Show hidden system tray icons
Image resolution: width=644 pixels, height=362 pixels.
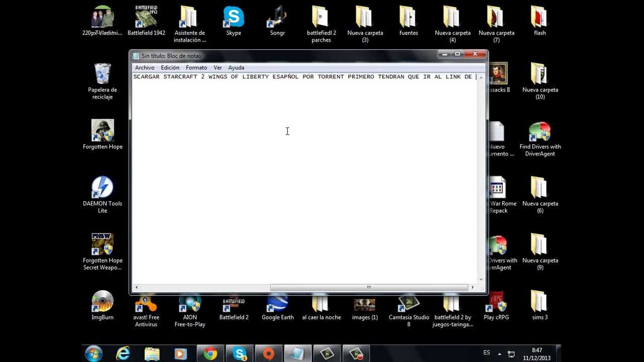click(500, 353)
